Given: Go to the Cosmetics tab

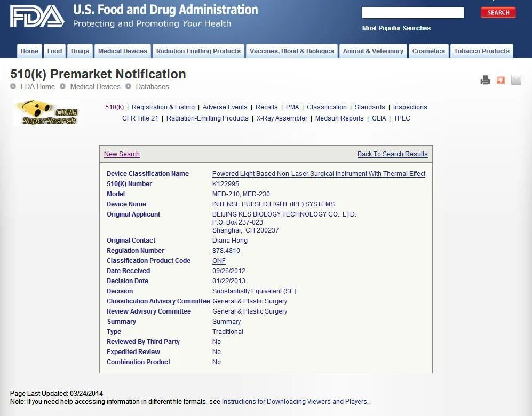Looking at the screenshot, I should click(x=428, y=51).
